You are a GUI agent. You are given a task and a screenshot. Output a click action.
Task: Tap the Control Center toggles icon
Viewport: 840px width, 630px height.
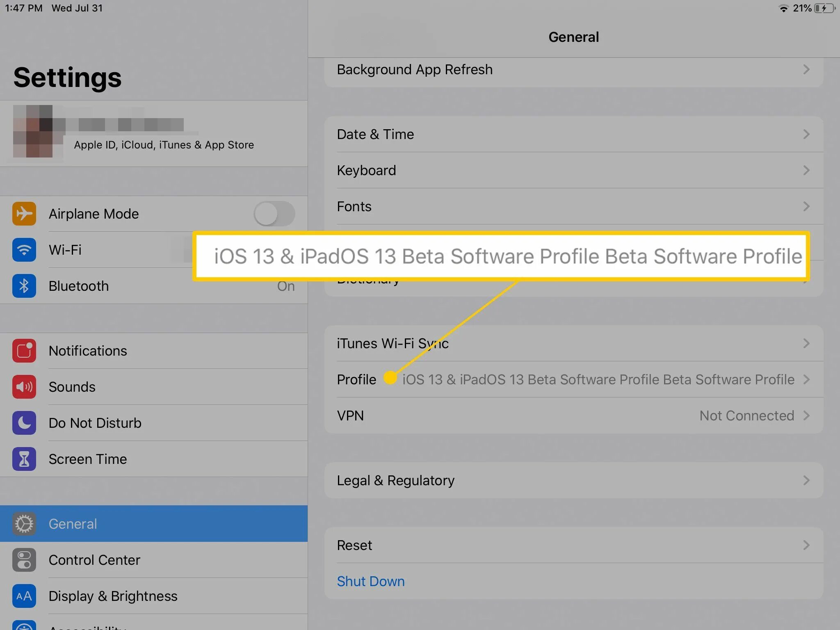click(24, 560)
